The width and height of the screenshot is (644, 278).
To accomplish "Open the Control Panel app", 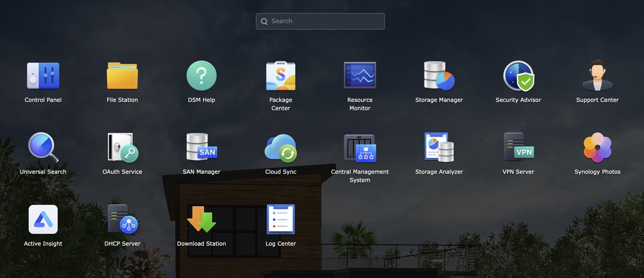I will [43, 76].
